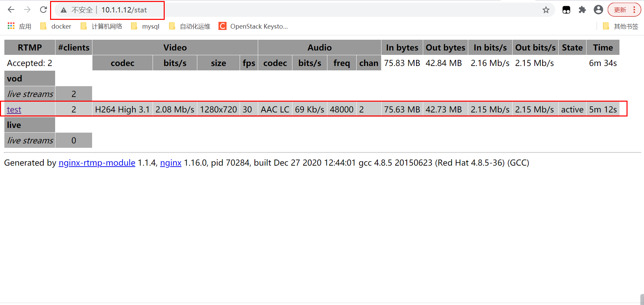
Task: Open the docker bookmark folder
Action: 56,26
